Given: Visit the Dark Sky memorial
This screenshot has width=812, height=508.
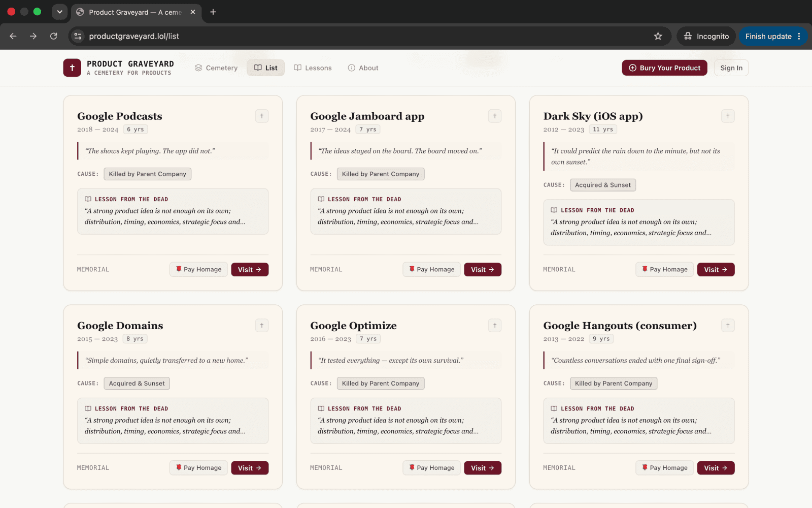Looking at the screenshot, I should point(716,269).
